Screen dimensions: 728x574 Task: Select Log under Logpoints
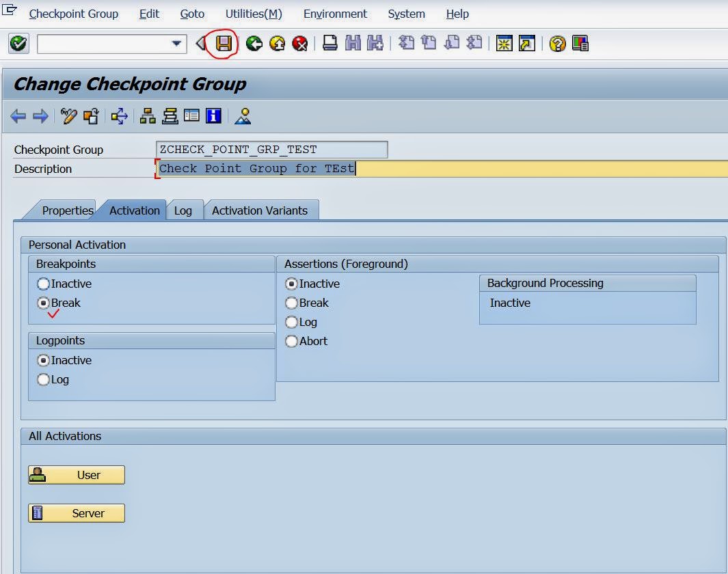pos(44,379)
